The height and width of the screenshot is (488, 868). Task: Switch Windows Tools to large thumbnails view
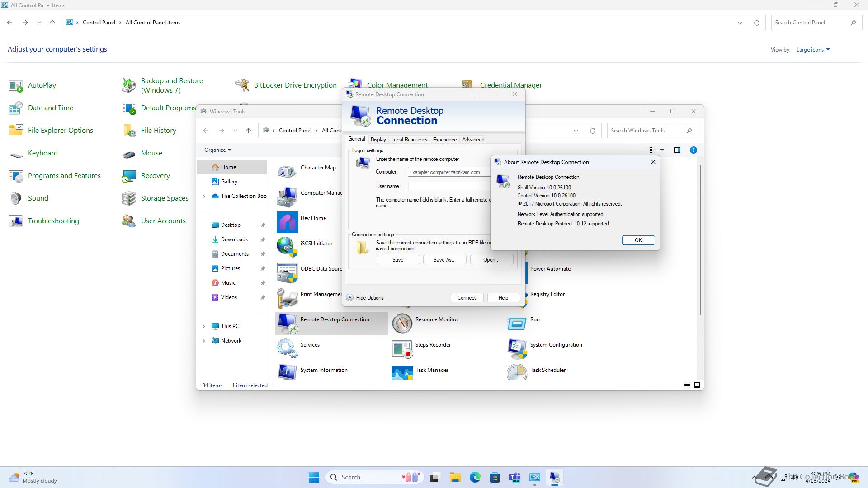[697, 385]
